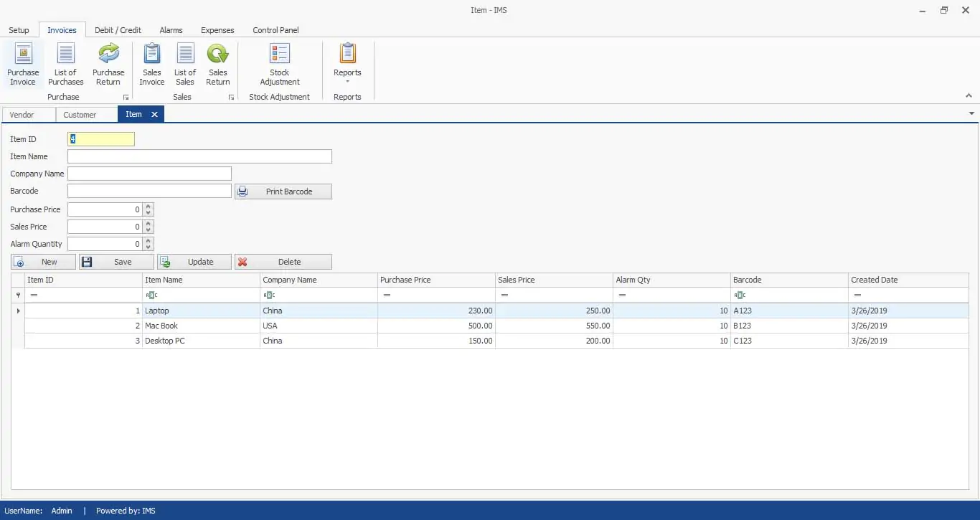The image size is (980, 520).
Task: Collapse the ribbon using the chevron arrow
Action: (x=969, y=96)
